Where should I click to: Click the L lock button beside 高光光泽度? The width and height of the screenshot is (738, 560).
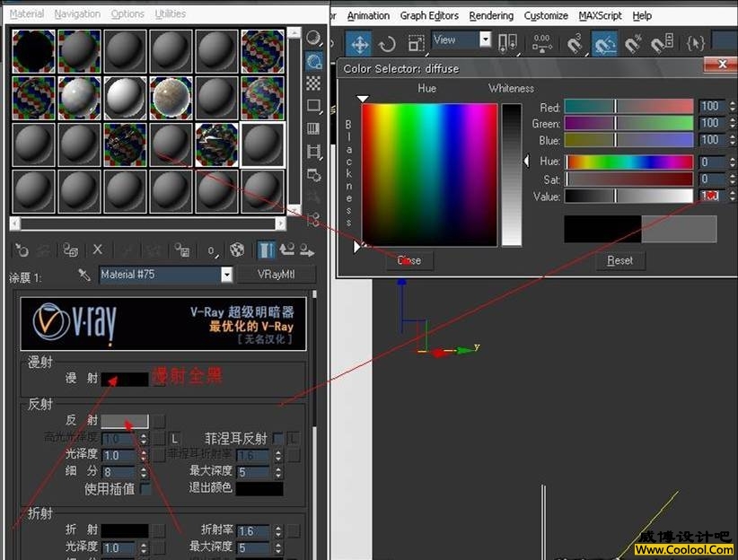(175, 438)
